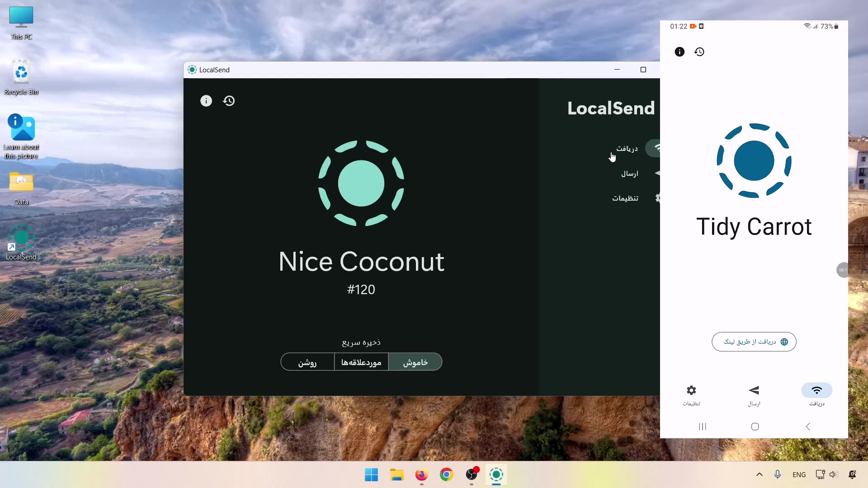Click the floating recording timer bubble
The image size is (868, 488).
point(842,270)
